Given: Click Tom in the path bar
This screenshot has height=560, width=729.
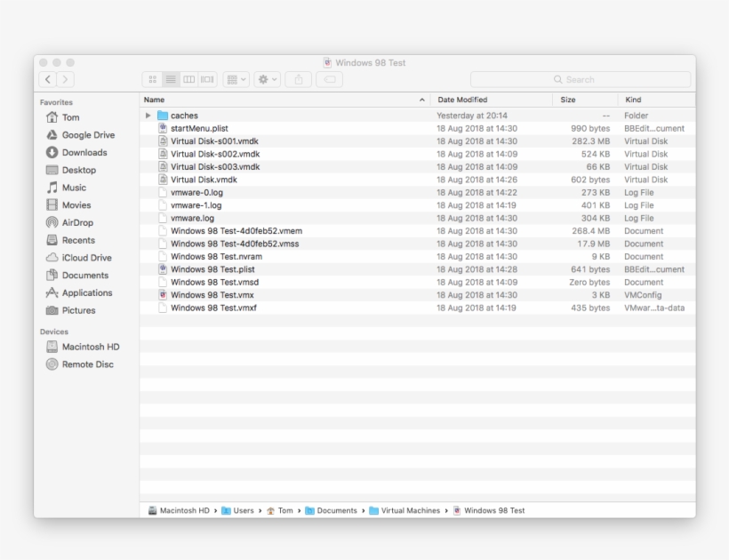Looking at the screenshot, I should click(280, 510).
